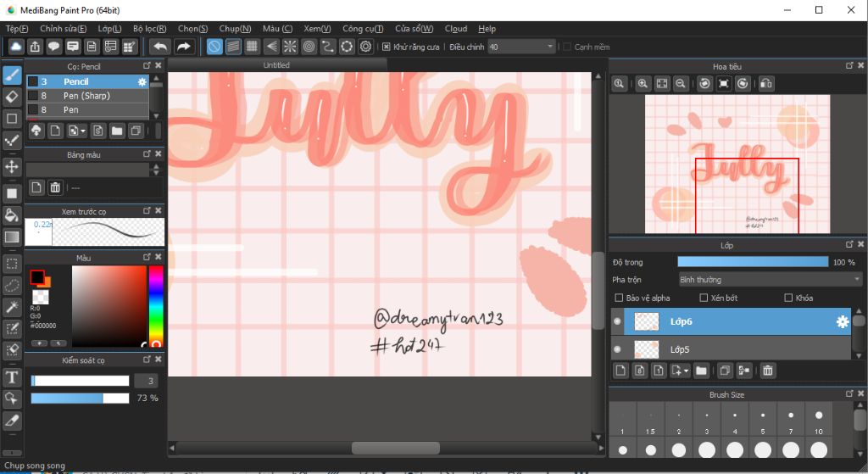The height and width of the screenshot is (474, 868).
Task: Click the canvas horizontal scrollbar thumb
Action: [395, 448]
